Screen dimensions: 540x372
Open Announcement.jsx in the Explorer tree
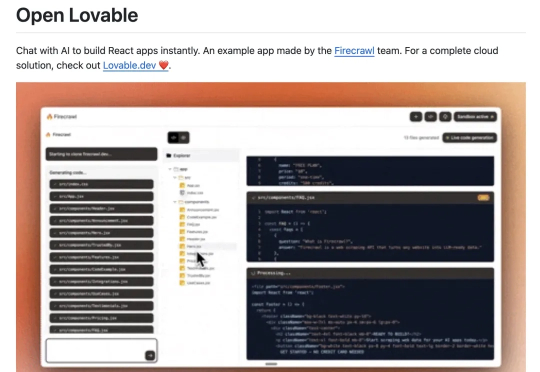tap(199, 210)
